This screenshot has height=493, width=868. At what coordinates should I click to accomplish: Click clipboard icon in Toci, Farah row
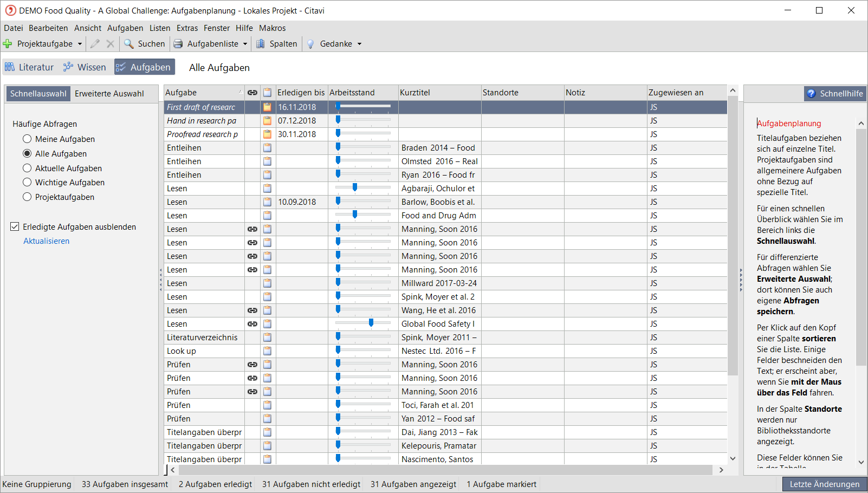point(267,405)
